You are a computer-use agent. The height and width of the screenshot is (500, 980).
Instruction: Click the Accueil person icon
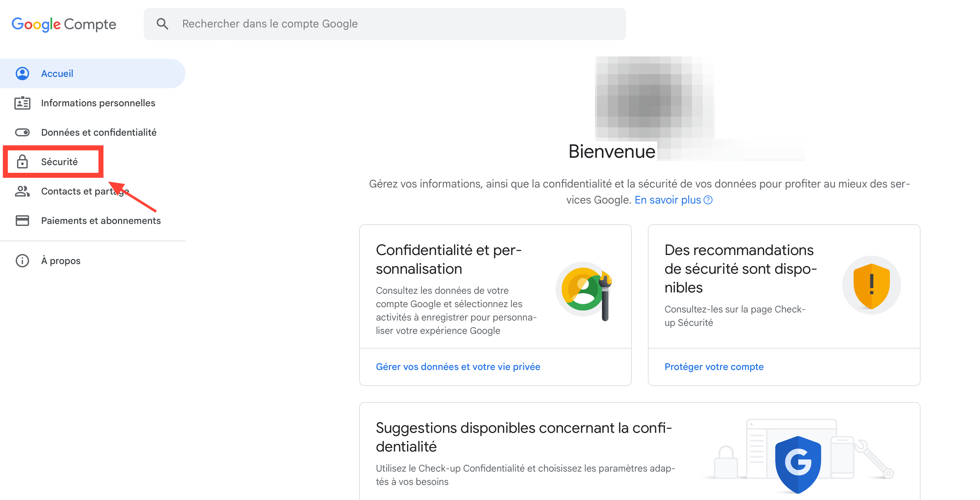click(22, 74)
